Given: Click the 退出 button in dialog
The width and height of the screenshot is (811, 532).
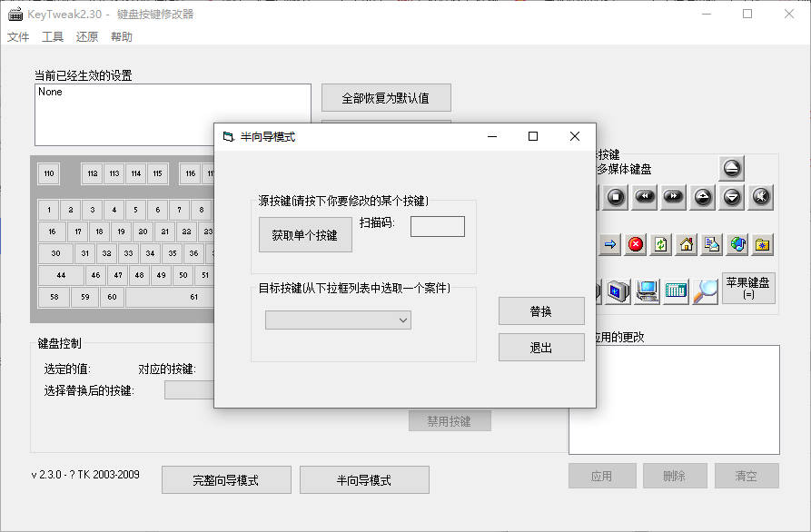Looking at the screenshot, I should [541, 348].
